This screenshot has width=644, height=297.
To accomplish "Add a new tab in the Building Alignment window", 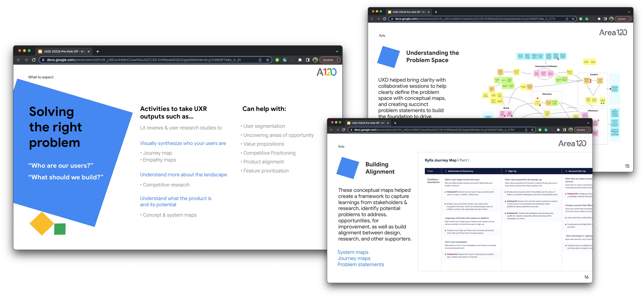I will click(395, 123).
